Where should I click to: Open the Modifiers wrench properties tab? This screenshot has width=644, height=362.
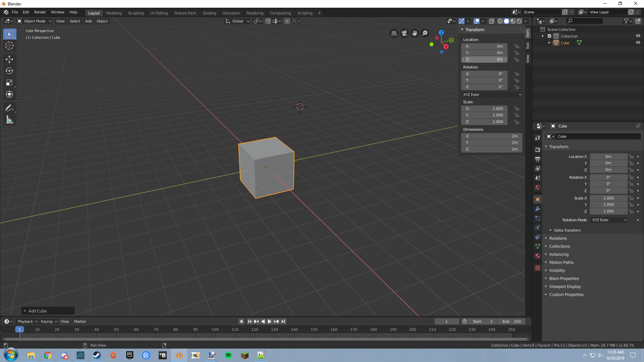538,209
